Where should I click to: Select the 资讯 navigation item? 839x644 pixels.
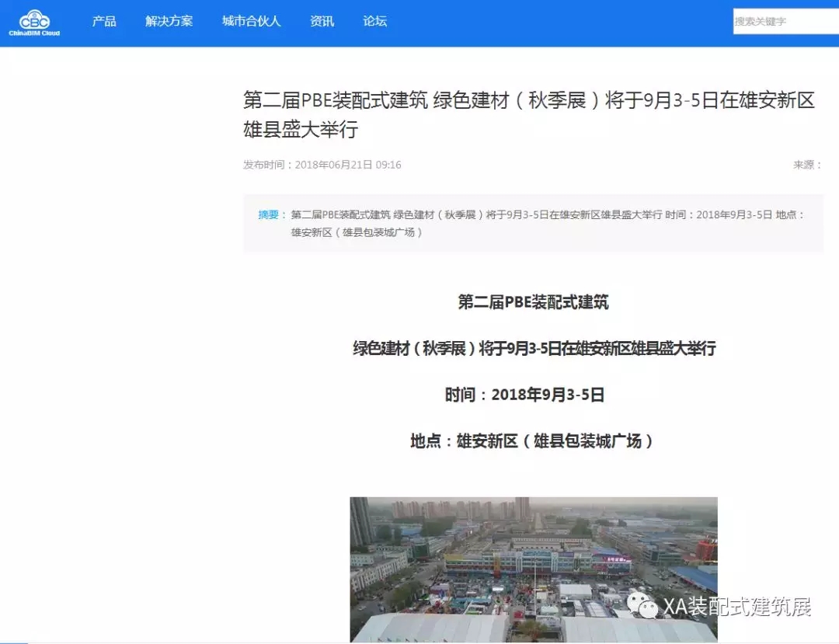tap(322, 22)
